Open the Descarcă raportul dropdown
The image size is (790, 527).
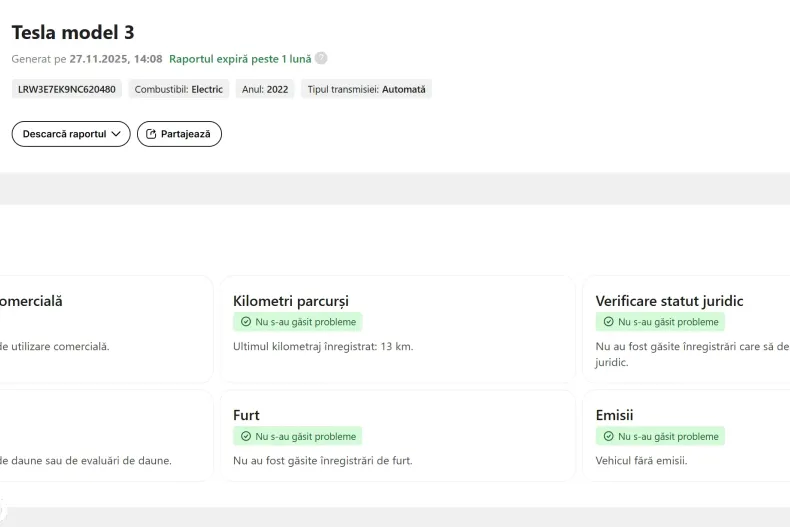coord(71,134)
